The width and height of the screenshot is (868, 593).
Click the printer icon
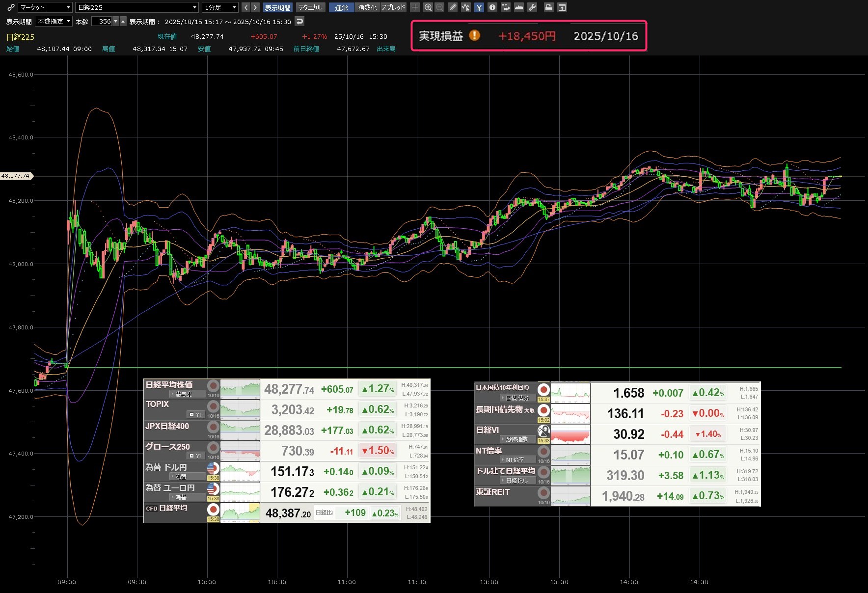[x=549, y=7]
